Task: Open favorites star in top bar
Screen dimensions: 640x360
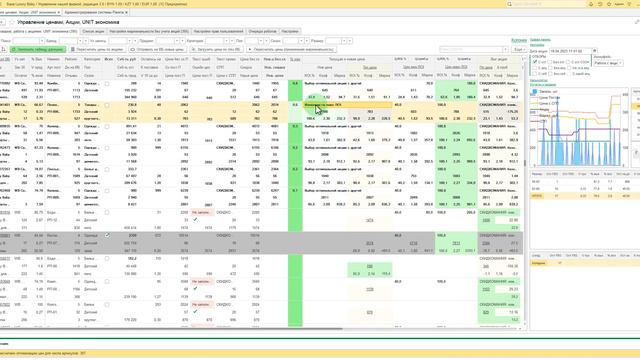Action: pos(609,4)
